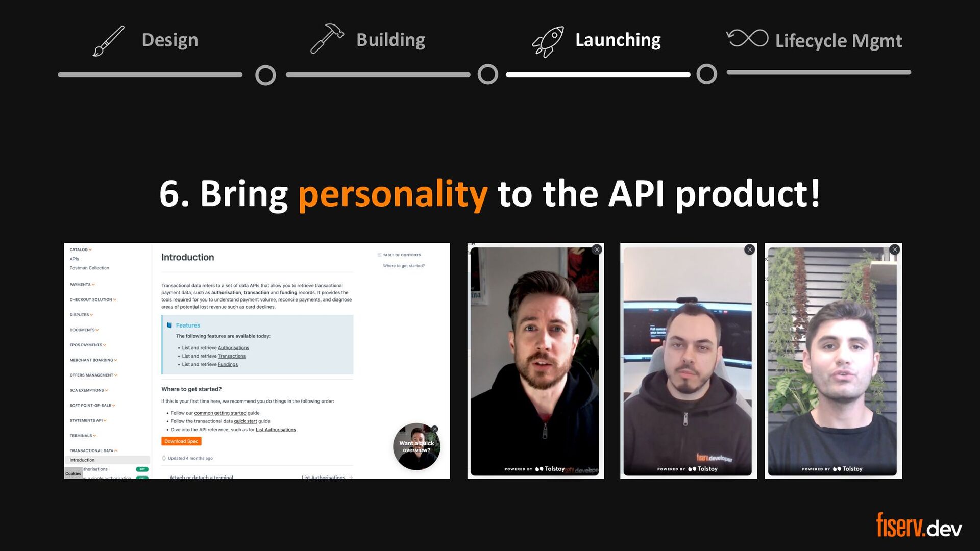This screenshot has height=551, width=980.
Task: Click the grey Design progress bar
Action: (150, 74)
